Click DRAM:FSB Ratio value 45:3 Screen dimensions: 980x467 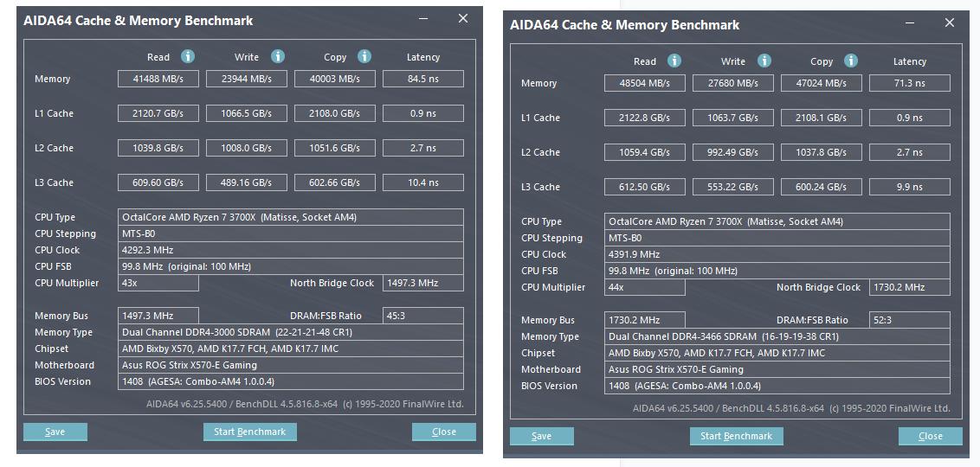tap(423, 316)
